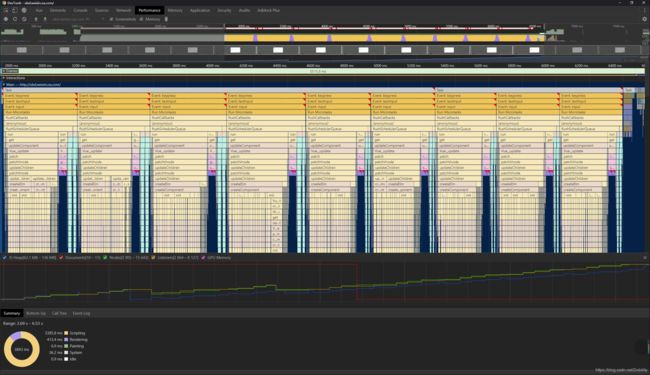Clear the current performance recording

click(x=24, y=19)
